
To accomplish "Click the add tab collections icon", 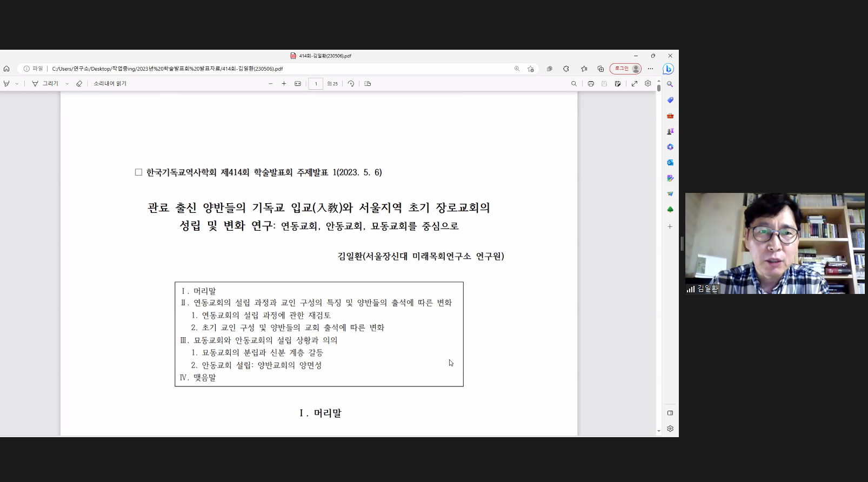I will (600, 69).
